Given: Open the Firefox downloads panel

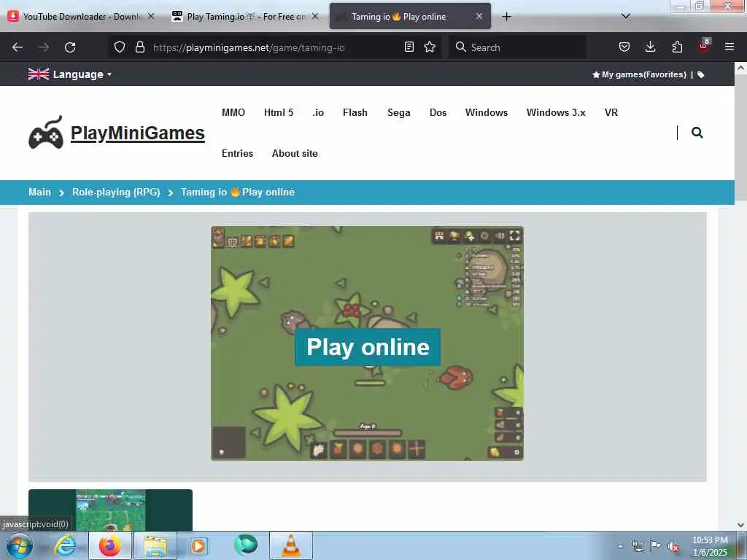Looking at the screenshot, I should (650, 47).
